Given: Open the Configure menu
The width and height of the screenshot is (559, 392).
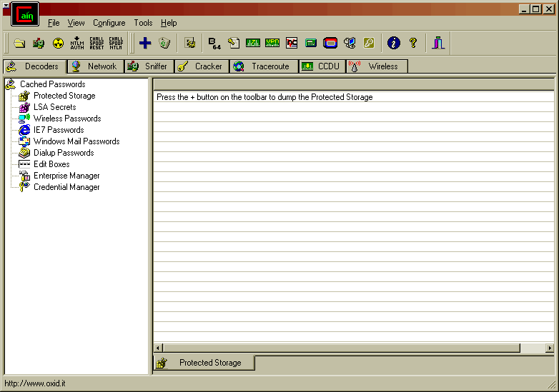Looking at the screenshot, I should (x=109, y=23).
